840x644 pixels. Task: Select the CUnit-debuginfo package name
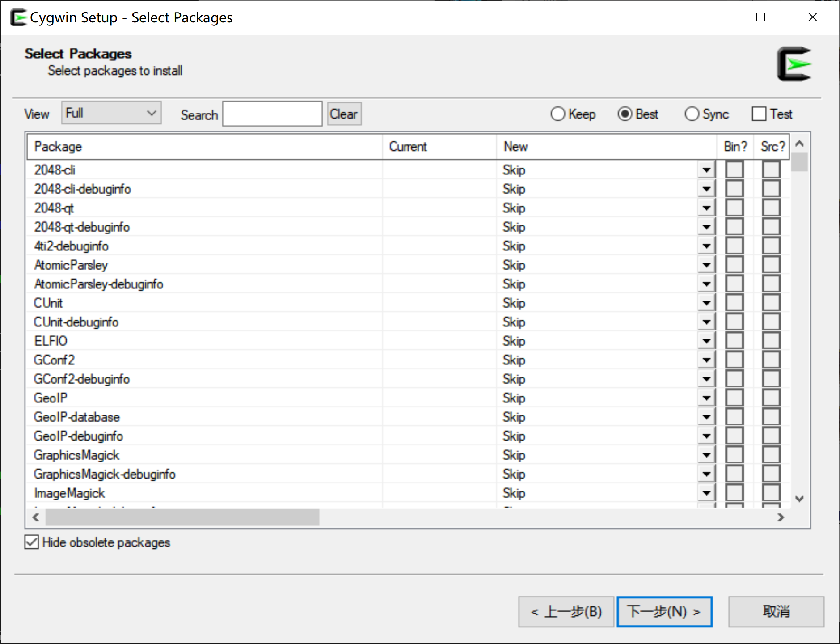point(76,322)
